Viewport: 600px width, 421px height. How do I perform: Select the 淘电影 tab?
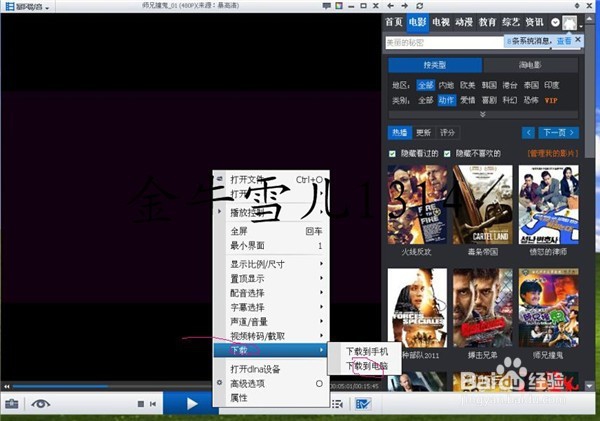pos(530,65)
